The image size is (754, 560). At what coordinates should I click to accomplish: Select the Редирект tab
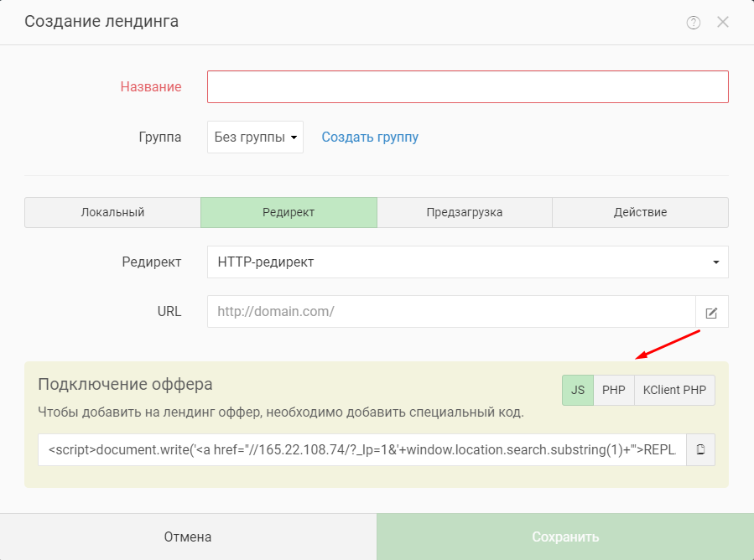(289, 212)
